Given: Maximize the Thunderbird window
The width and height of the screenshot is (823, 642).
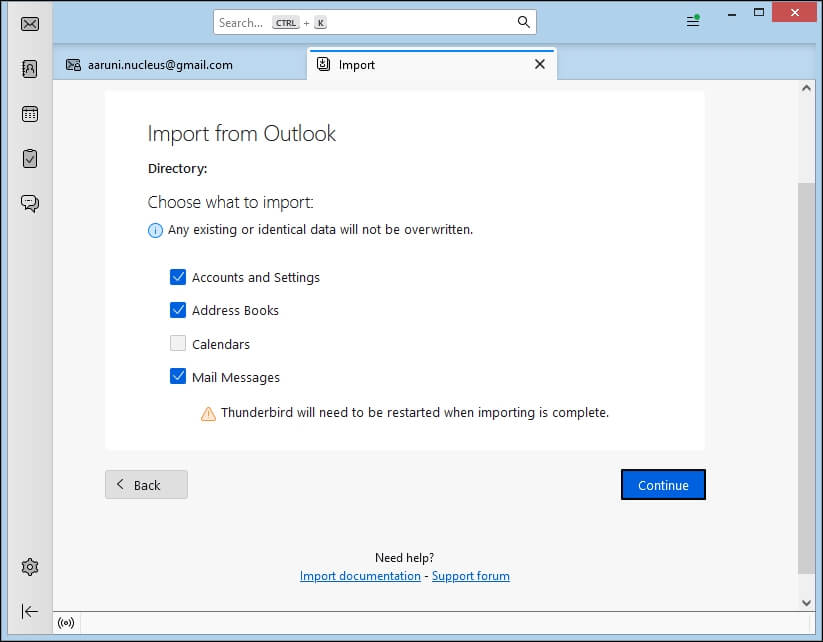Looking at the screenshot, I should tap(758, 13).
